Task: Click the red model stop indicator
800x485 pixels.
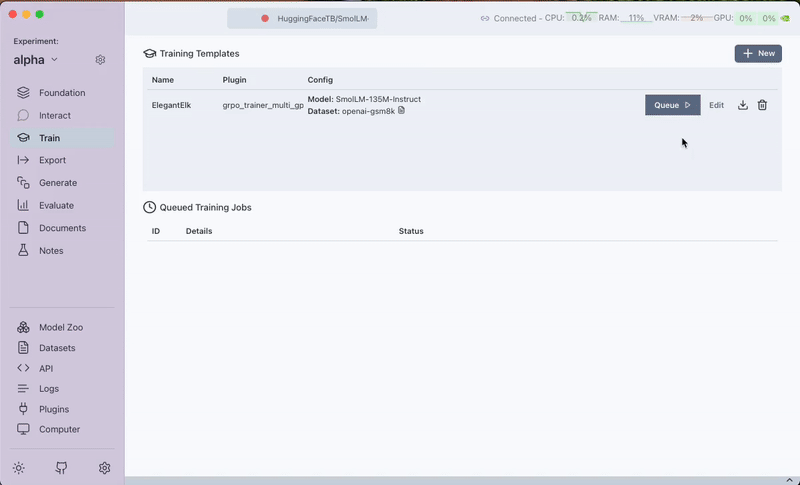Action: 265,18
